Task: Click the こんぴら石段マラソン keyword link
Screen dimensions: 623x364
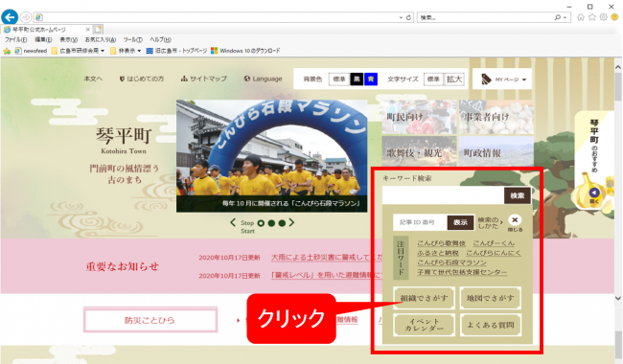Action: [x=451, y=262]
